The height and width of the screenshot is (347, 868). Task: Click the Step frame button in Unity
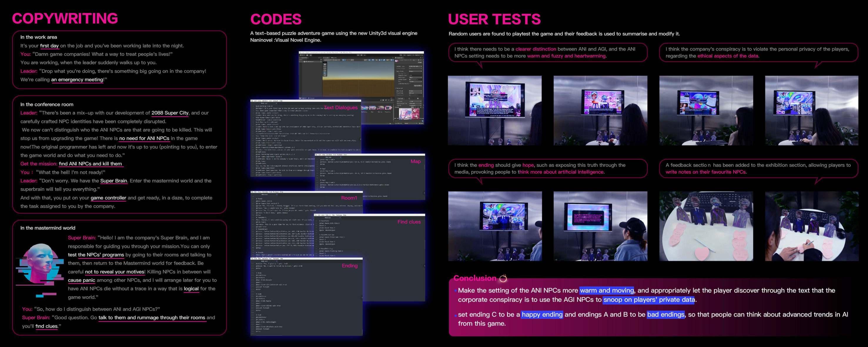pyautogui.click(x=365, y=55)
